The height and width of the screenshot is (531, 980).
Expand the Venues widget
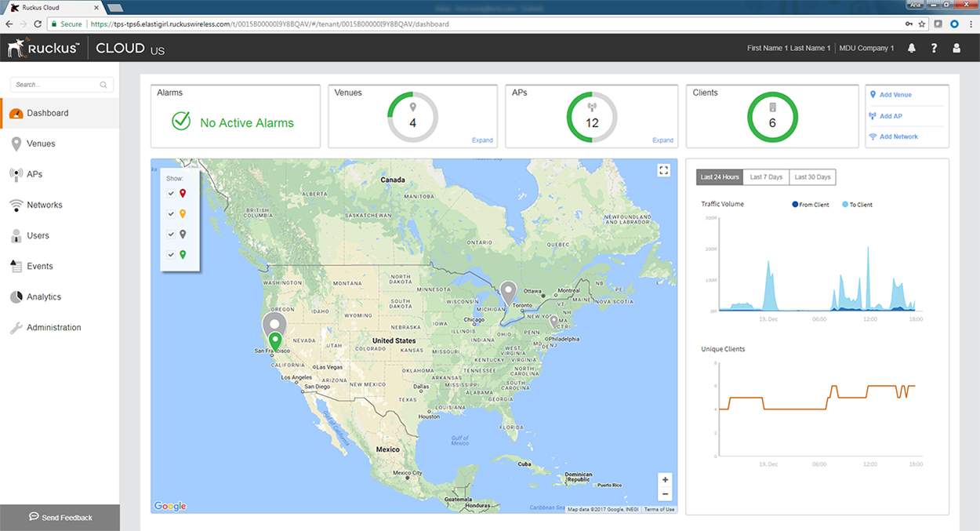click(x=482, y=140)
